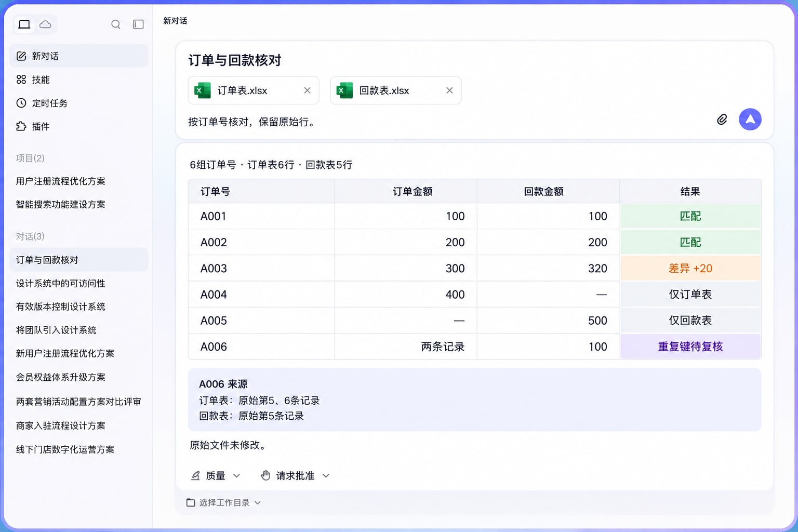The height and width of the screenshot is (532, 798).
Task: Switch to cloud mode icon
Action: point(46,24)
